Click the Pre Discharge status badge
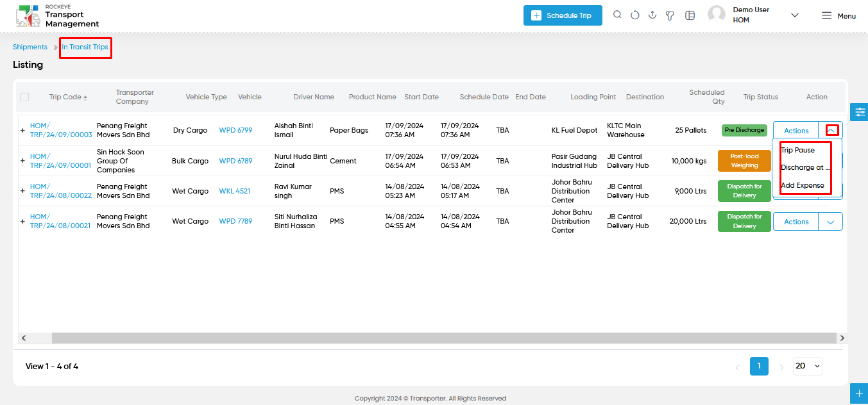Image resolution: width=868 pixels, height=405 pixels. point(744,130)
